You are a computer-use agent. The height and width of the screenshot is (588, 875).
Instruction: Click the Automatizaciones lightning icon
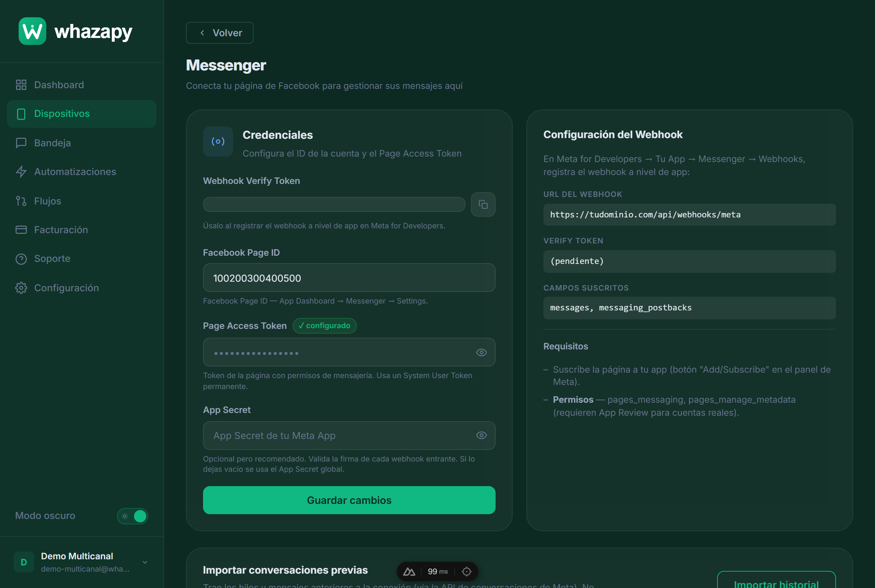click(21, 172)
